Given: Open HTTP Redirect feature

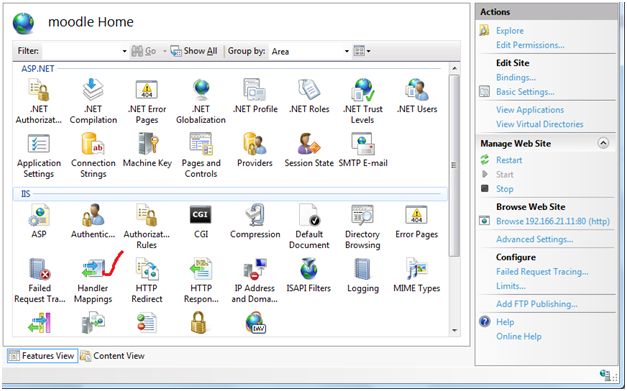Looking at the screenshot, I should pos(147,280).
